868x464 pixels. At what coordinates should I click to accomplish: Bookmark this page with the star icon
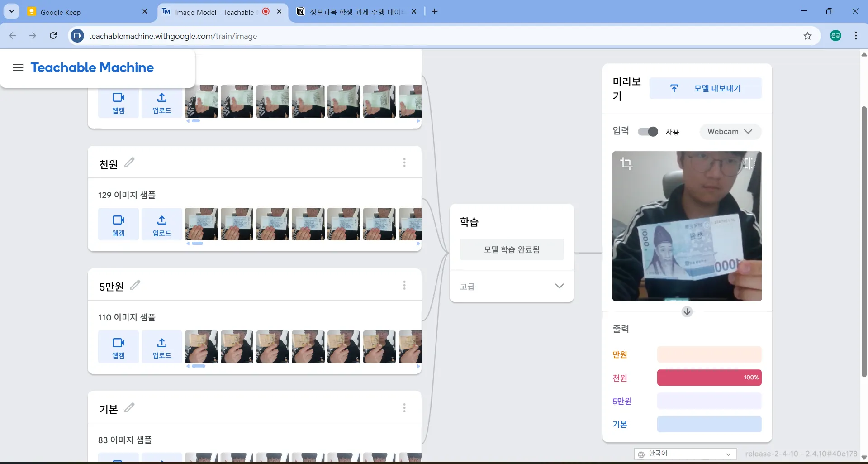click(x=807, y=36)
